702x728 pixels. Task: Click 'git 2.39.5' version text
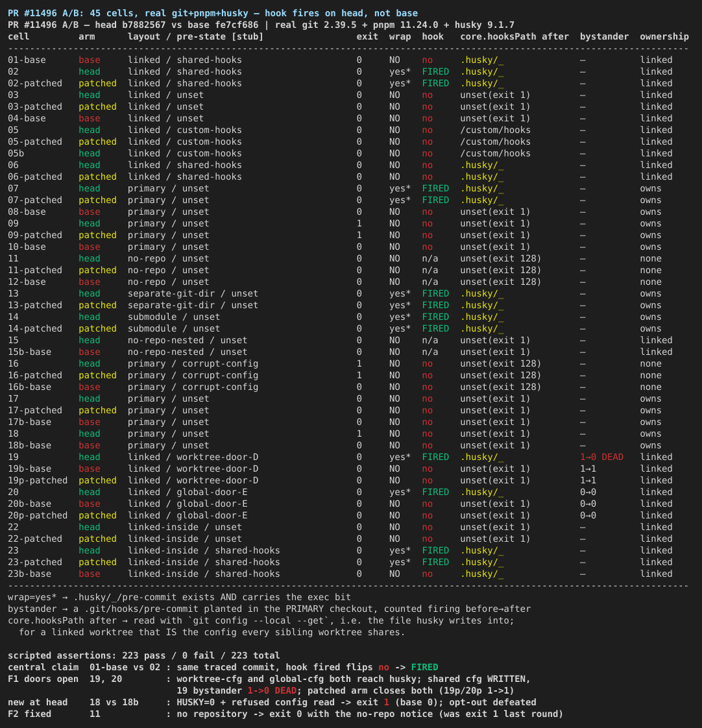pyautogui.click(x=324, y=25)
